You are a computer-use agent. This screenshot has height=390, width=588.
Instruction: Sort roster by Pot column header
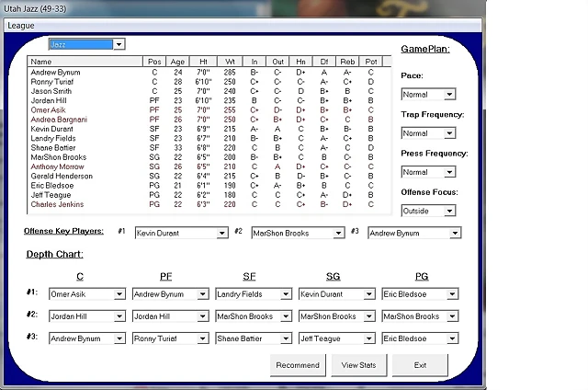click(x=371, y=62)
